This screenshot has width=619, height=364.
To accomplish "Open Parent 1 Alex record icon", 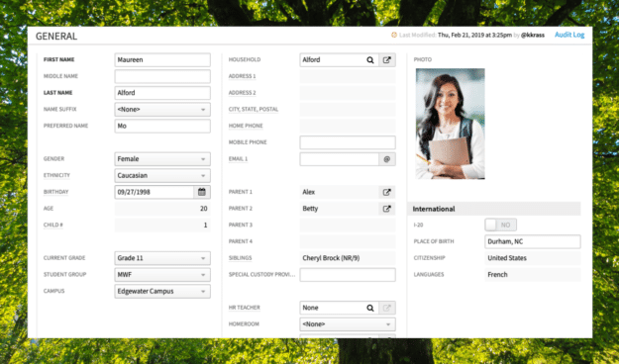I will click(x=387, y=192).
